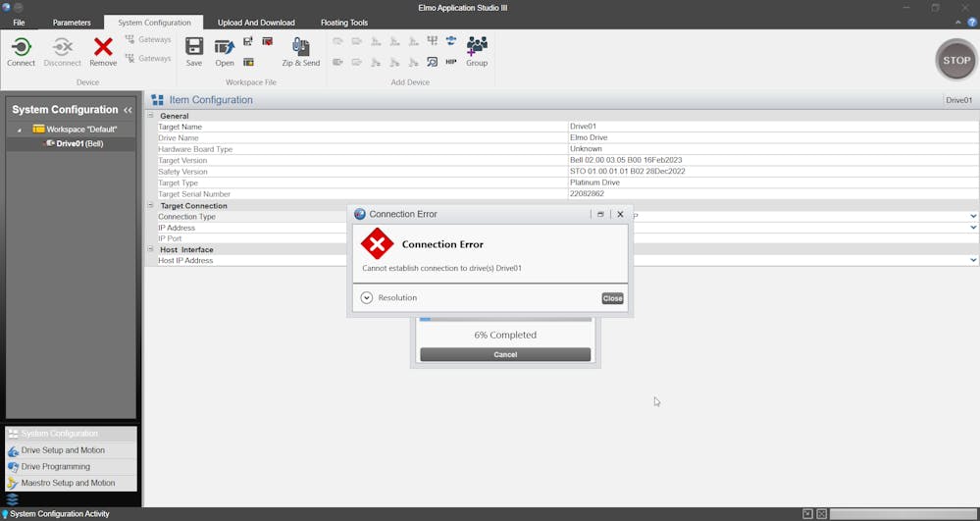Collapse the Host Interface section
This screenshot has height=521, width=980.
(x=151, y=249)
